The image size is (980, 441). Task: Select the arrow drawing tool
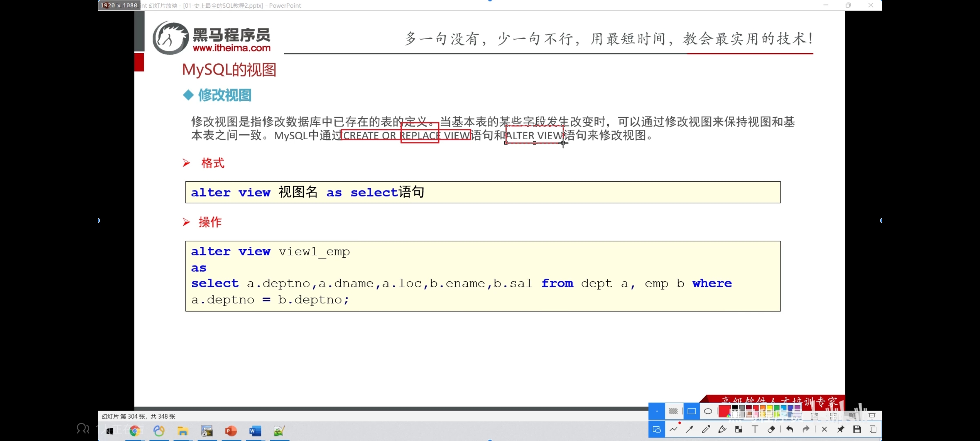[x=689, y=429]
